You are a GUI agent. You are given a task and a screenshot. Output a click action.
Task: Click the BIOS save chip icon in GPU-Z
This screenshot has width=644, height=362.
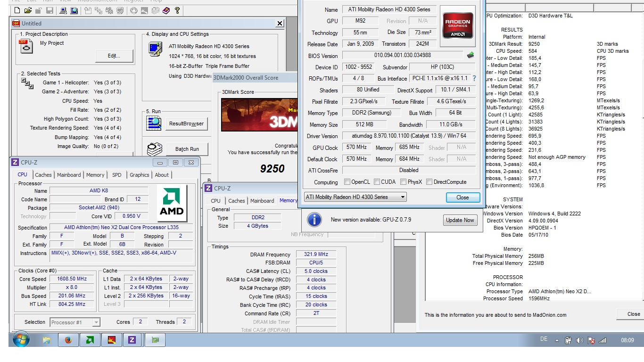pos(470,55)
